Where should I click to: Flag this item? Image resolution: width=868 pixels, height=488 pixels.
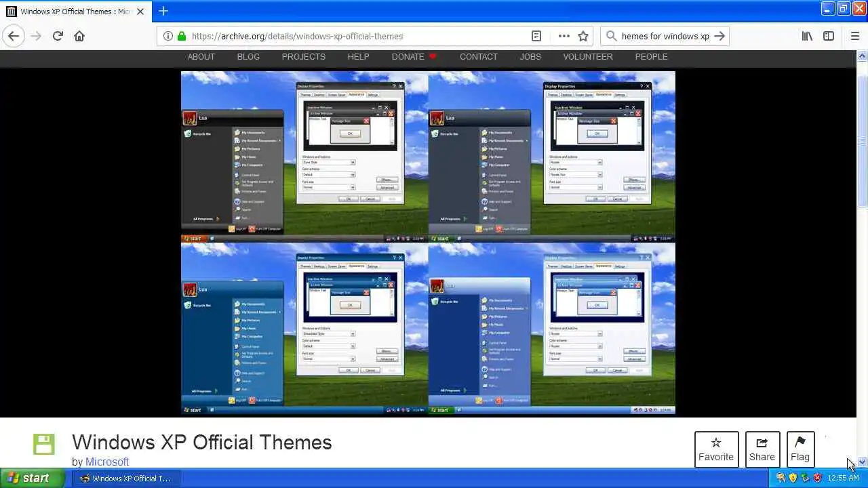click(x=800, y=449)
